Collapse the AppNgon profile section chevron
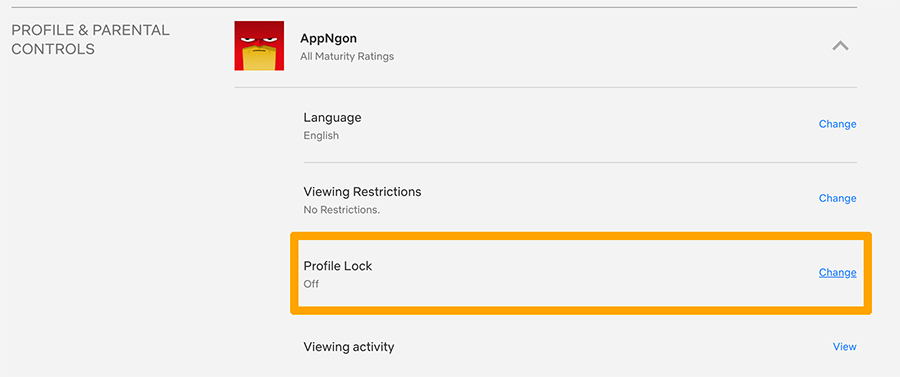The image size is (900, 377). (x=840, y=46)
